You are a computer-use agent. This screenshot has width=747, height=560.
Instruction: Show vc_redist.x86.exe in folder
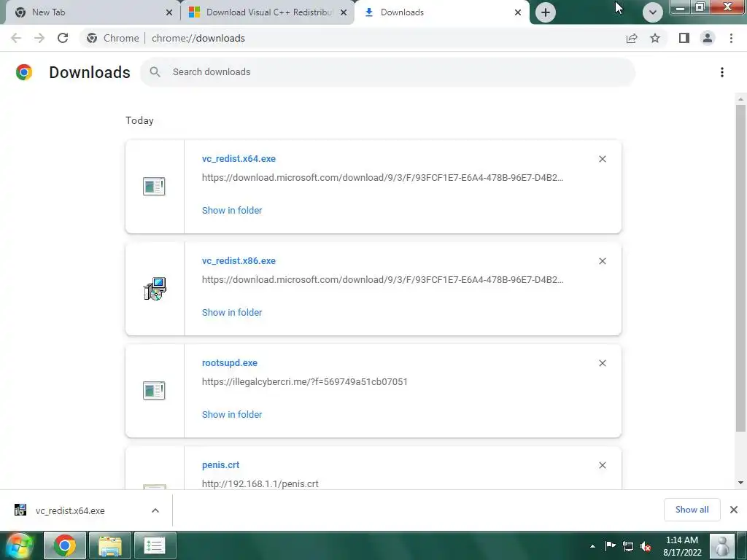[x=232, y=312]
